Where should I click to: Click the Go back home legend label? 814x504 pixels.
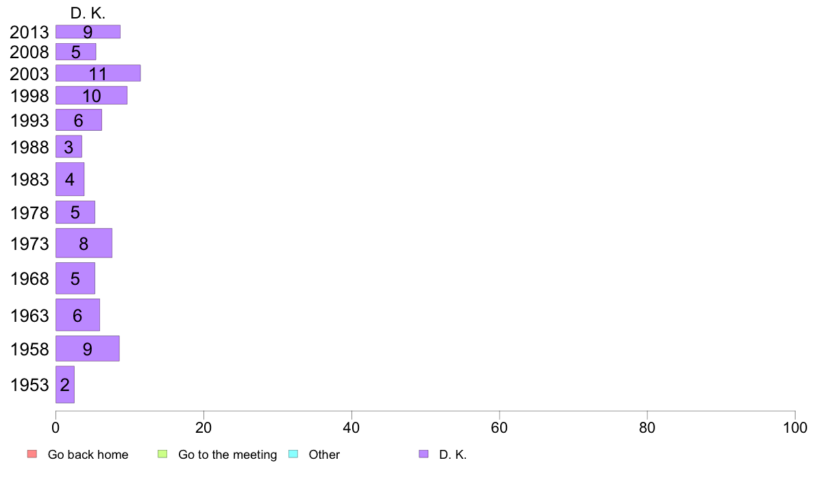(x=88, y=455)
